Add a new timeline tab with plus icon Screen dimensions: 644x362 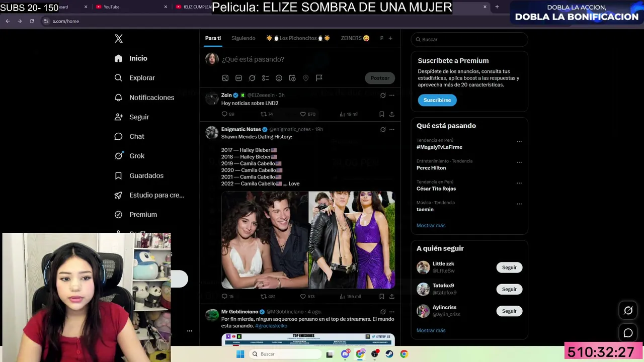pyautogui.click(x=390, y=38)
